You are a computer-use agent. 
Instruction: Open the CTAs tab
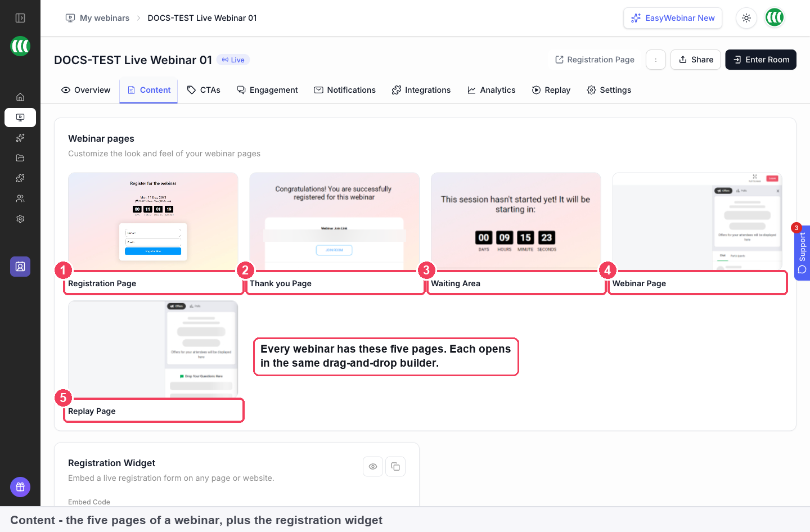[204, 90]
